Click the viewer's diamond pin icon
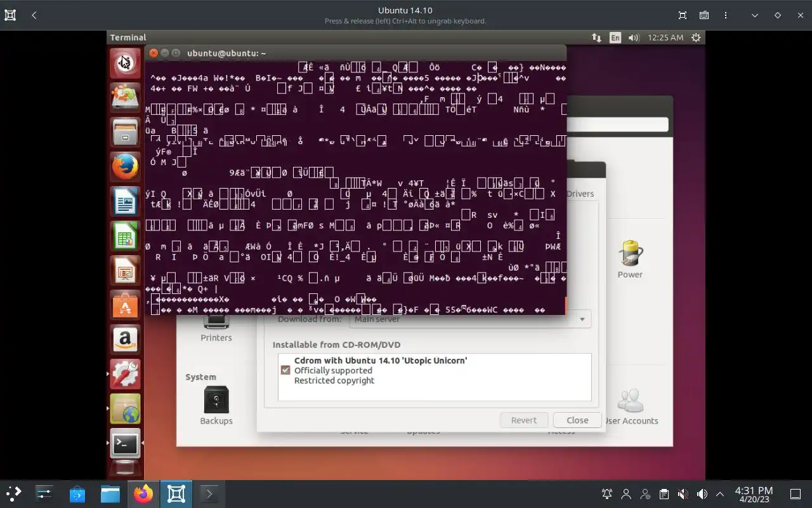This screenshot has height=508, width=812. tap(778, 15)
